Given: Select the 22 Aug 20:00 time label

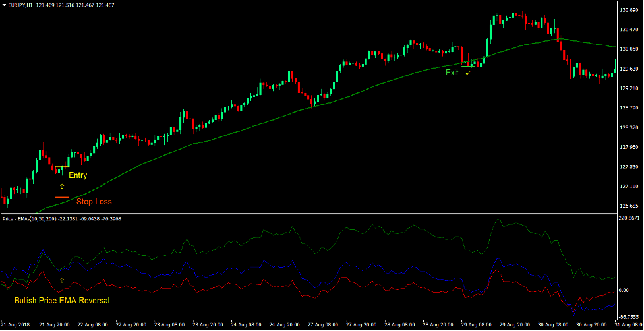Looking at the screenshot, I should click(x=132, y=324).
